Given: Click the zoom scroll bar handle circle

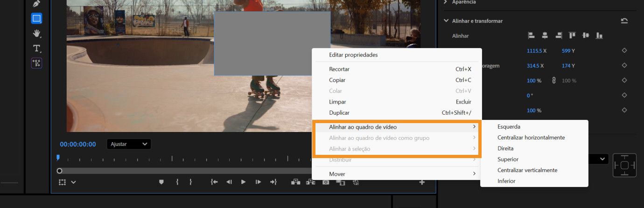Looking at the screenshot, I should 59,171.
